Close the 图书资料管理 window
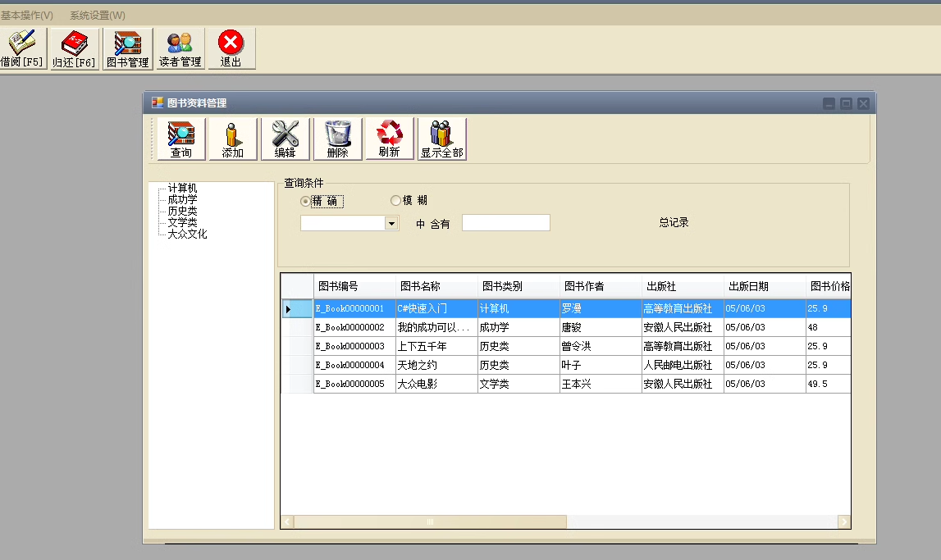Viewport: 941px width, 560px height. 864,103
